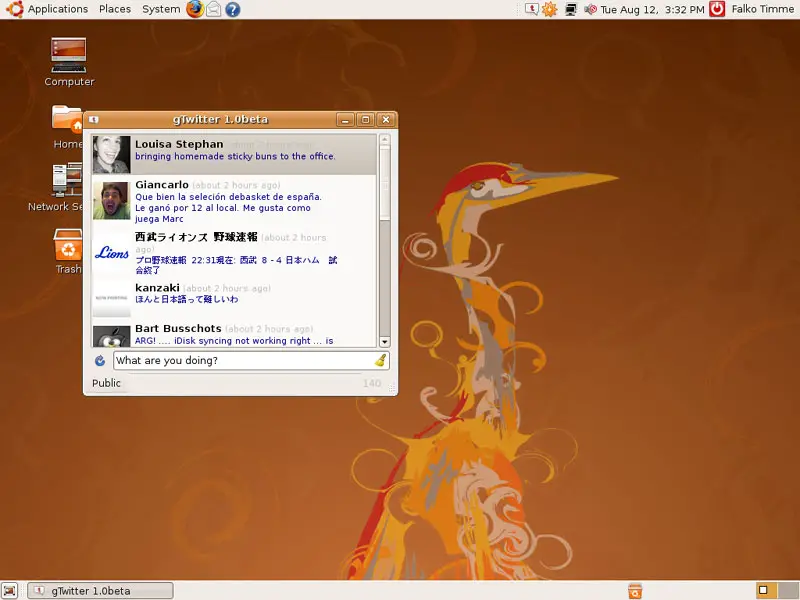This screenshot has height=600, width=800.
Task: Click the refresh timeline icon in gTwitter
Action: [x=100, y=361]
